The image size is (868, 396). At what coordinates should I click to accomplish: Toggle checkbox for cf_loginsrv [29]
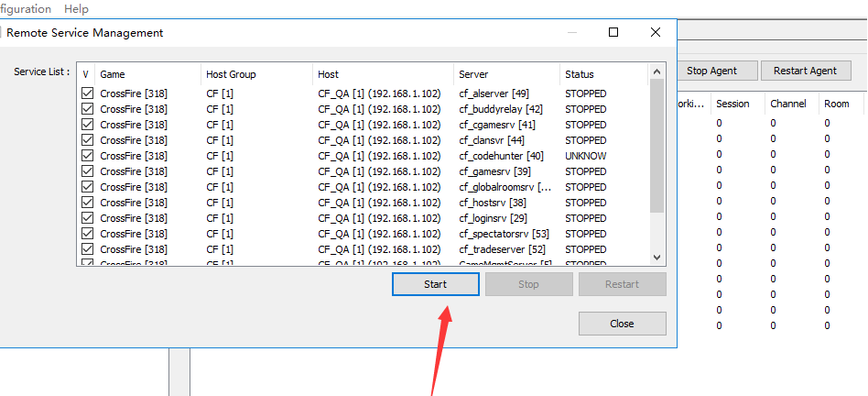(x=87, y=217)
